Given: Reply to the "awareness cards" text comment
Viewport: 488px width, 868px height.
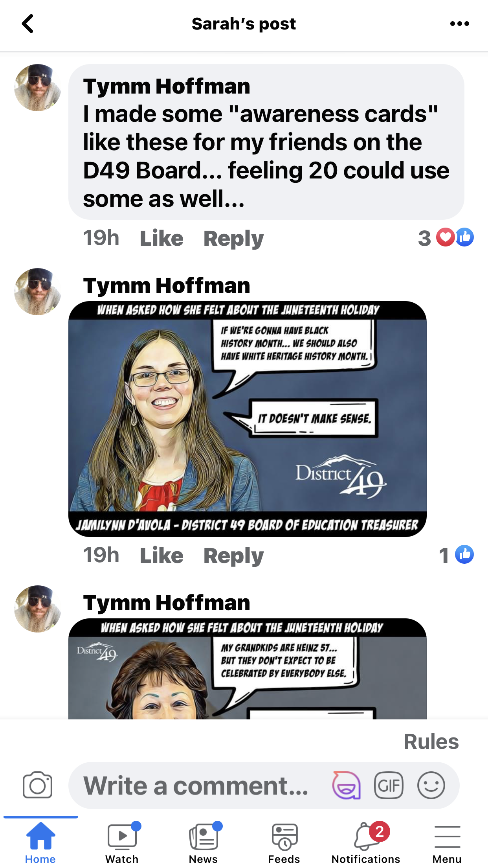Looking at the screenshot, I should (233, 238).
